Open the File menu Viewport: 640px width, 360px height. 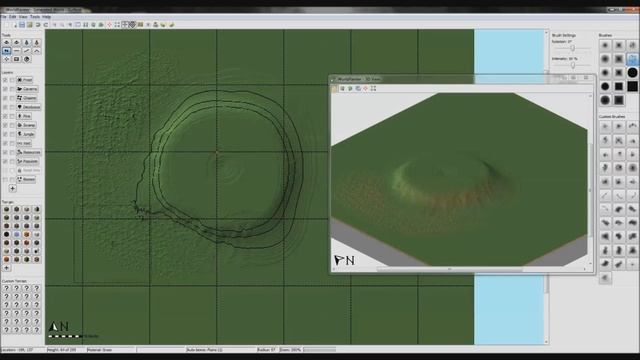(4, 17)
